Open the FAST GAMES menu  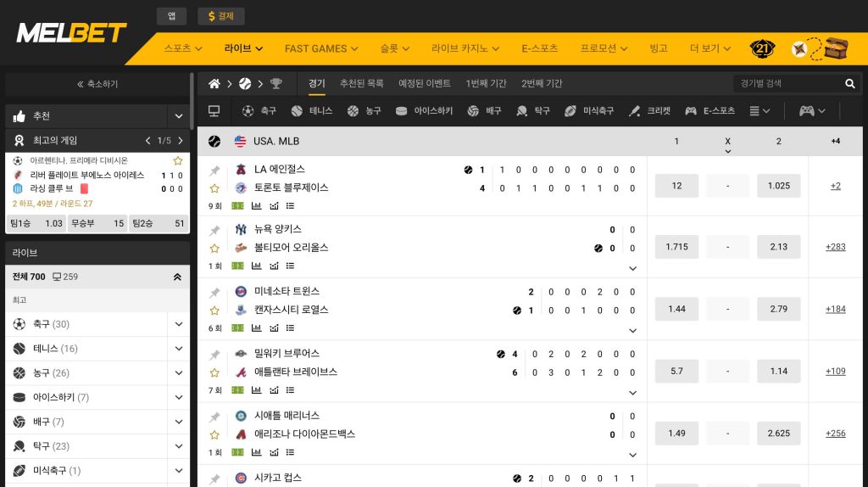[321, 48]
